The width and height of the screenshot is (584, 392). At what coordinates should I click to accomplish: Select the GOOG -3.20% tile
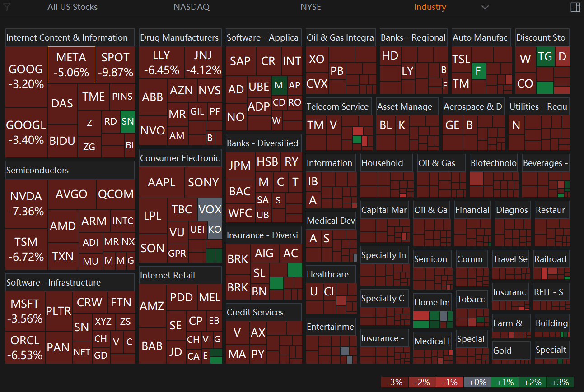click(x=26, y=77)
